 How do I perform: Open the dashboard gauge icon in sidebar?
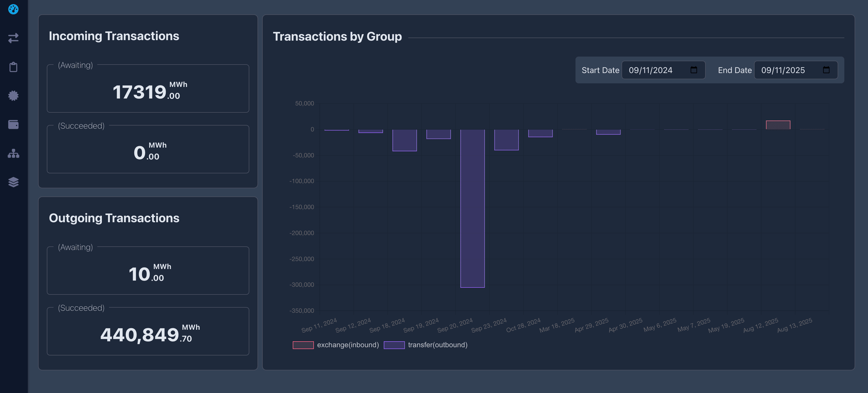click(x=13, y=9)
